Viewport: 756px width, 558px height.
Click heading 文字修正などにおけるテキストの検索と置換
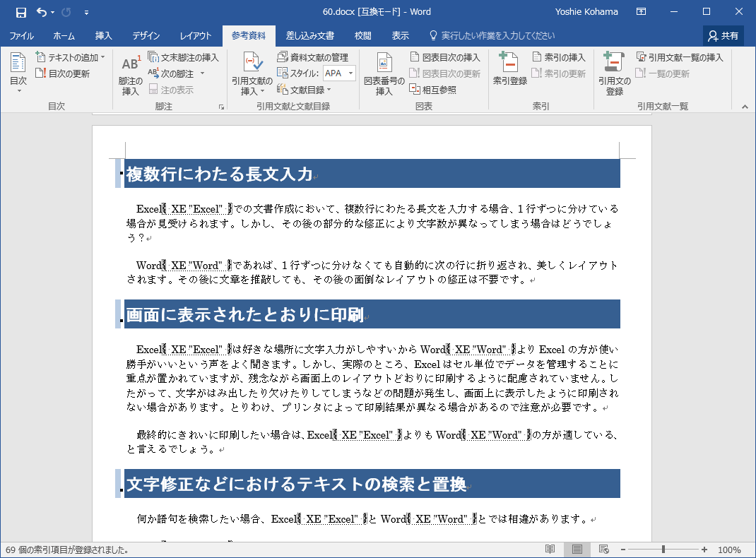[296, 484]
